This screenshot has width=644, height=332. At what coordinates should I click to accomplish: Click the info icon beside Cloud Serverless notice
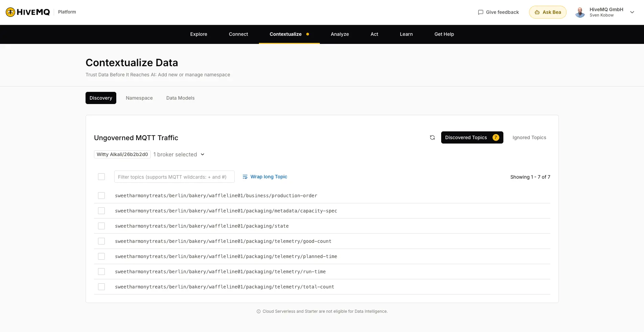(259, 311)
